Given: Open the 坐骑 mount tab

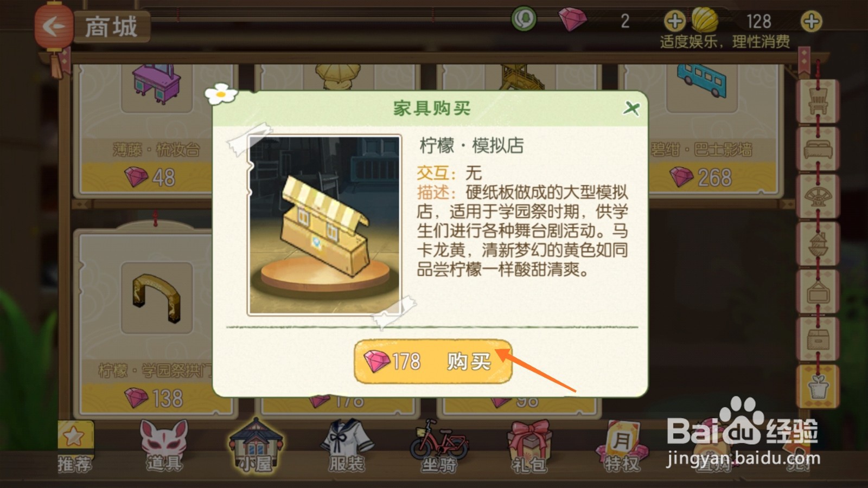Looking at the screenshot, I should click(438, 447).
